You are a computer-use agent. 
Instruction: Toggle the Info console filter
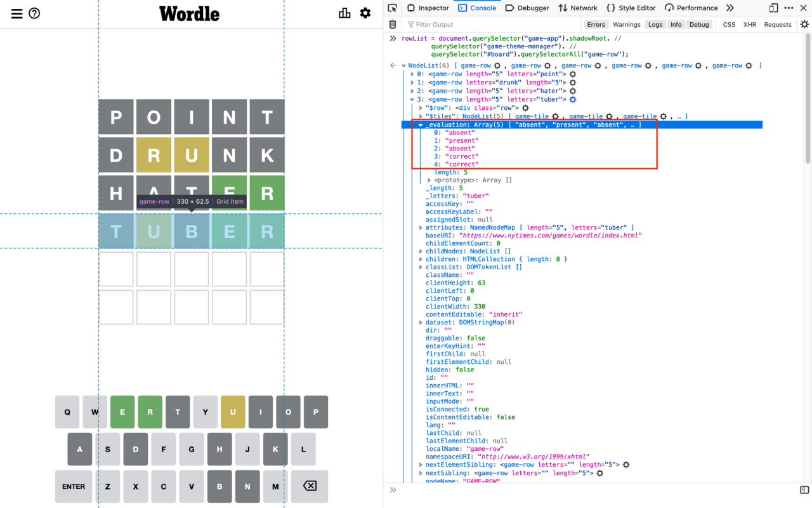point(676,24)
